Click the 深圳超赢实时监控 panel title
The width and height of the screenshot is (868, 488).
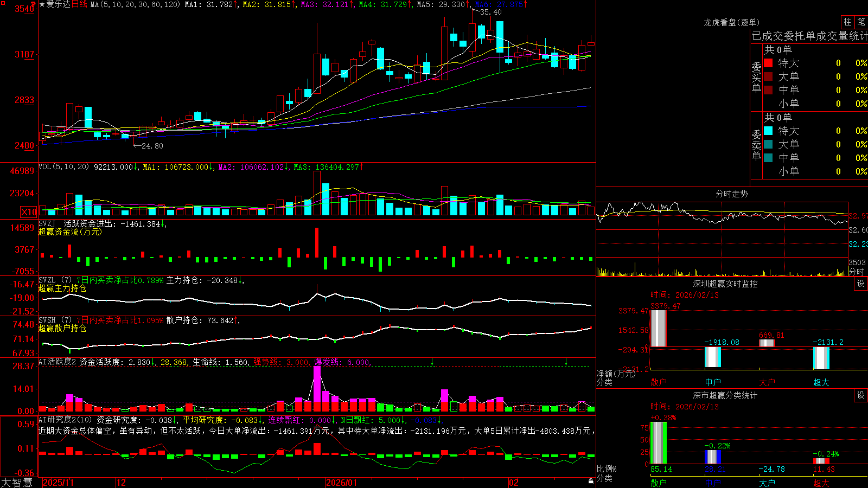point(725,284)
